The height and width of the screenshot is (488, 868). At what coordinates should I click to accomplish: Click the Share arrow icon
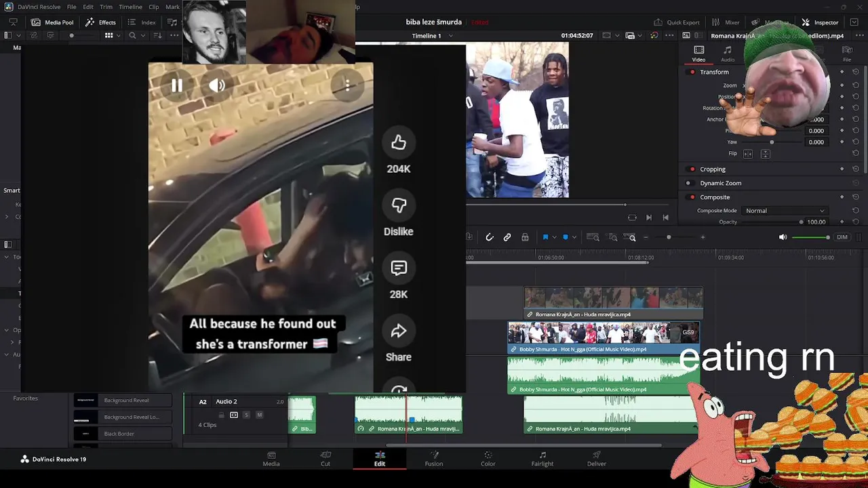[x=399, y=331]
